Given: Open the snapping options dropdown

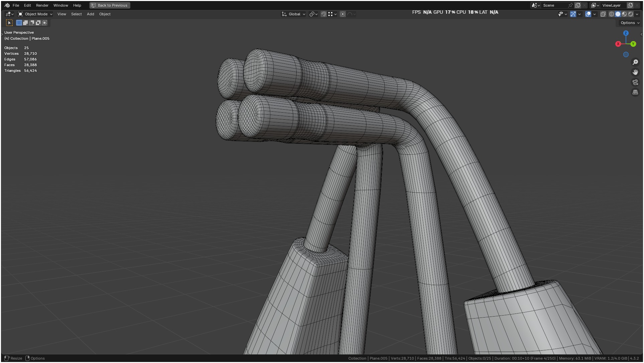Looking at the screenshot, I should coord(332,14).
